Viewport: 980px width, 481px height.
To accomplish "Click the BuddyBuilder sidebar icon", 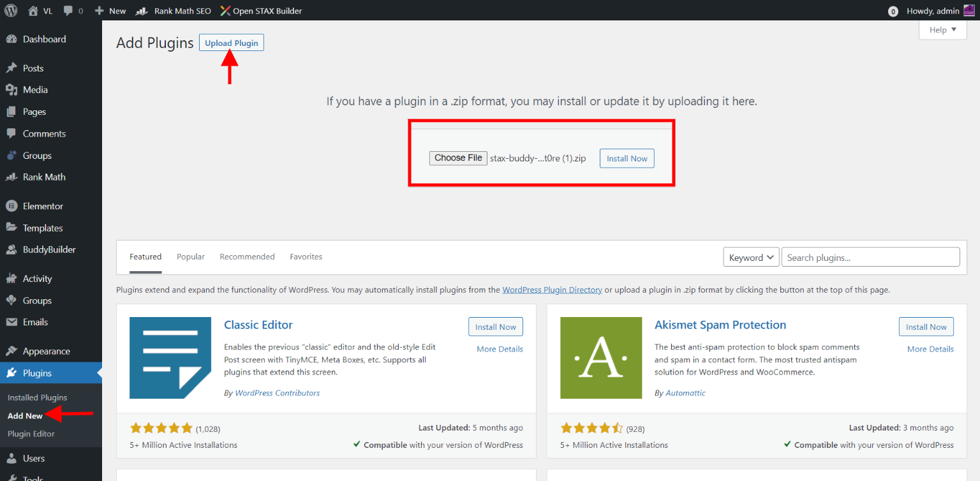I will point(11,249).
